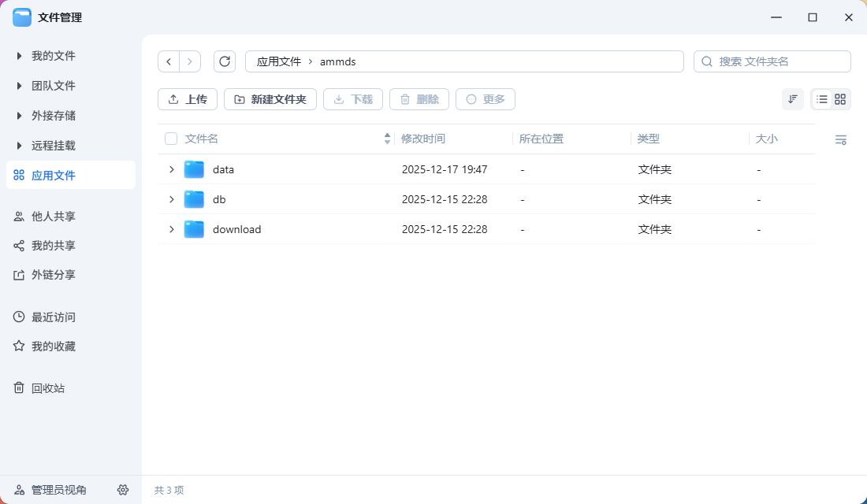The height and width of the screenshot is (504, 867).
Task: Click the back navigation arrow
Action: [169, 61]
